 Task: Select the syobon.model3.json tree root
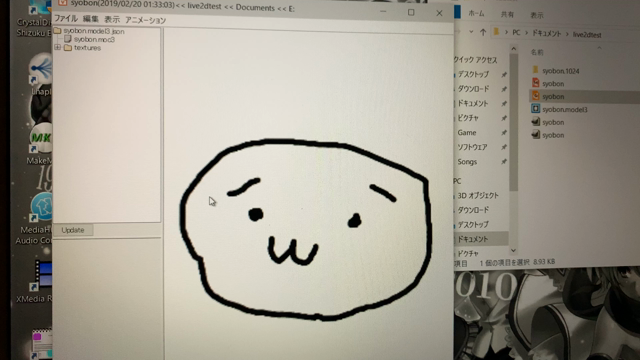[94, 31]
